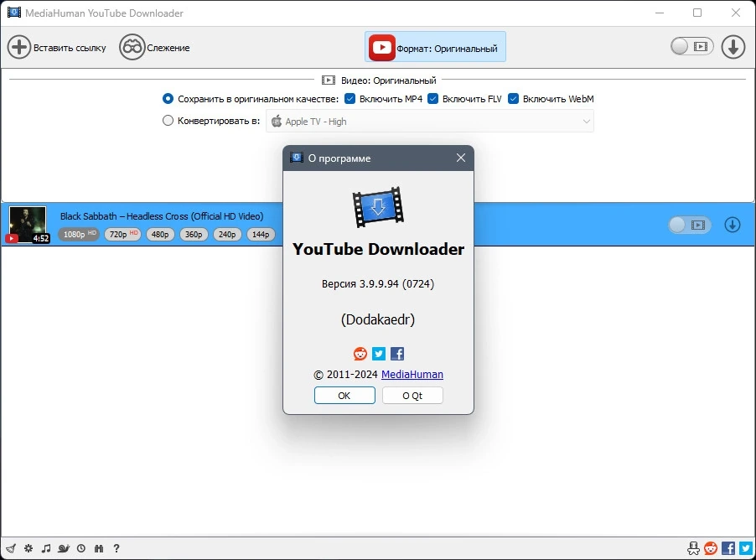The width and height of the screenshot is (756, 560).
Task: Click the snail speed-limit icon
Action: click(x=64, y=548)
